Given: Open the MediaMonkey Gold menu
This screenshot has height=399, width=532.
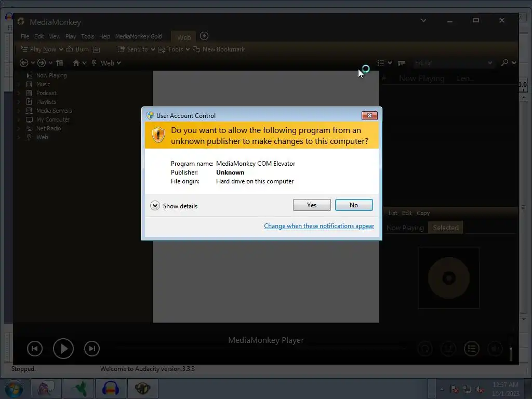Looking at the screenshot, I should (x=138, y=36).
